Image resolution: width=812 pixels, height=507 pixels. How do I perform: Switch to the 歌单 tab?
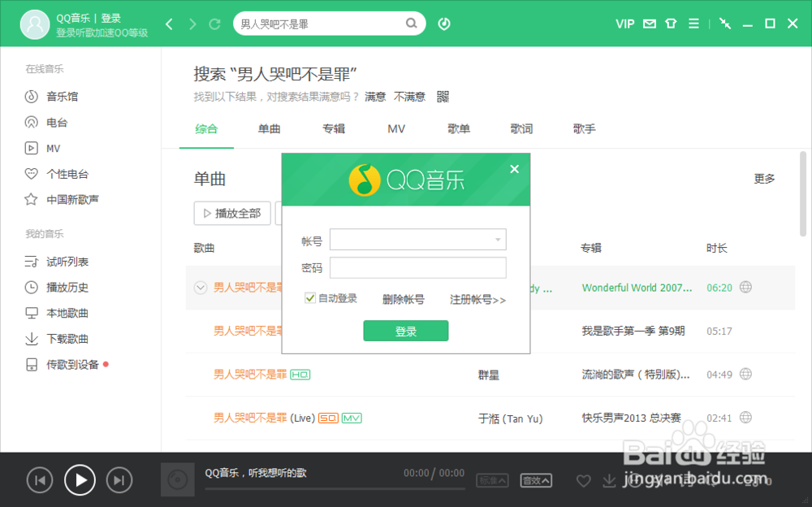[x=459, y=129]
